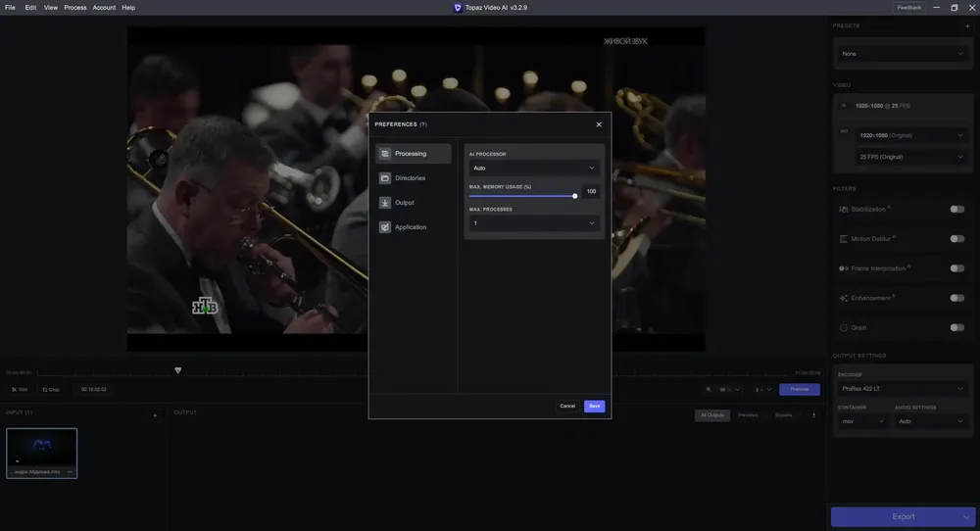Save the preferences
The width and height of the screenshot is (980, 531).
click(x=595, y=406)
